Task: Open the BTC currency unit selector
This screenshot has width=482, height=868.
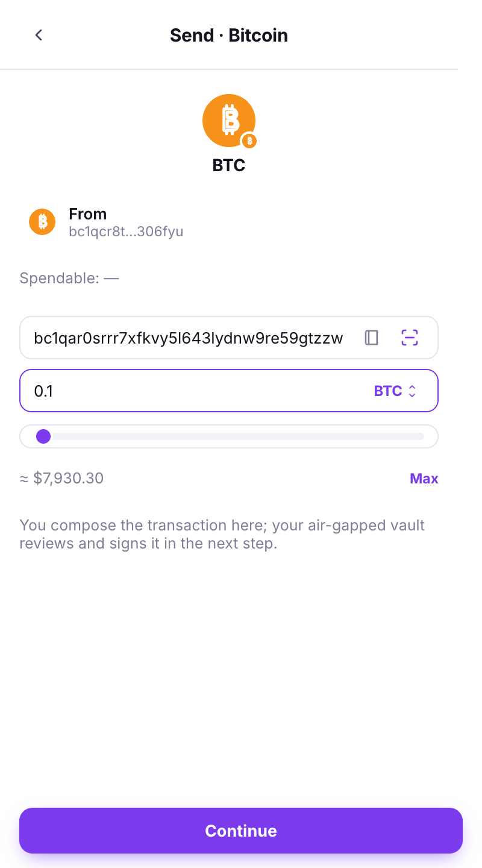Action: (x=395, y=391)
